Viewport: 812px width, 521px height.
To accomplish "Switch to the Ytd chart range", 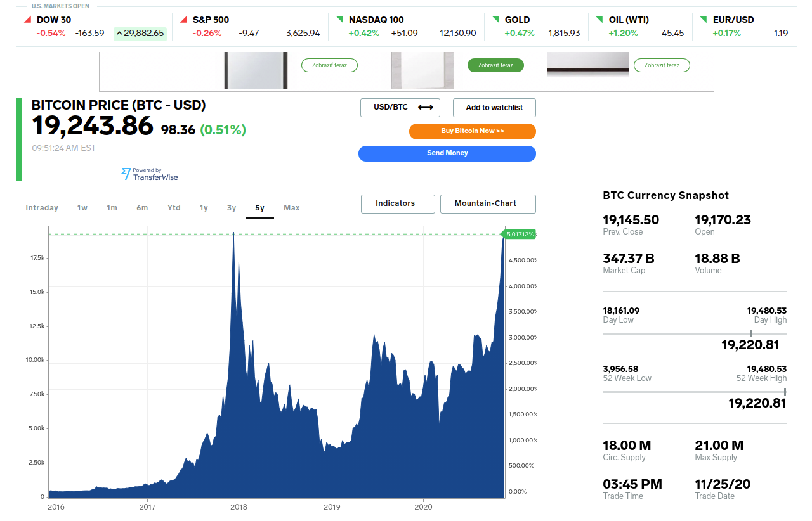I will (x=174, y=208).
